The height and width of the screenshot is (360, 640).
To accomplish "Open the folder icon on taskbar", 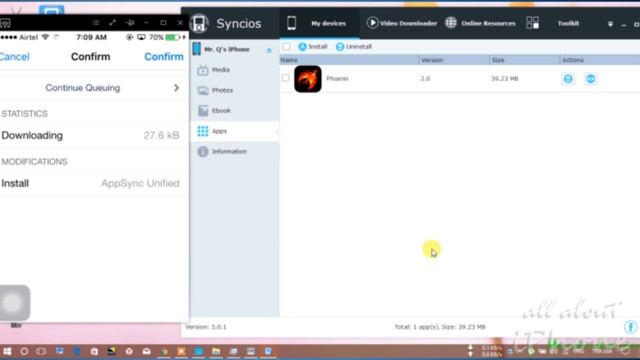I will click(216, 351).
